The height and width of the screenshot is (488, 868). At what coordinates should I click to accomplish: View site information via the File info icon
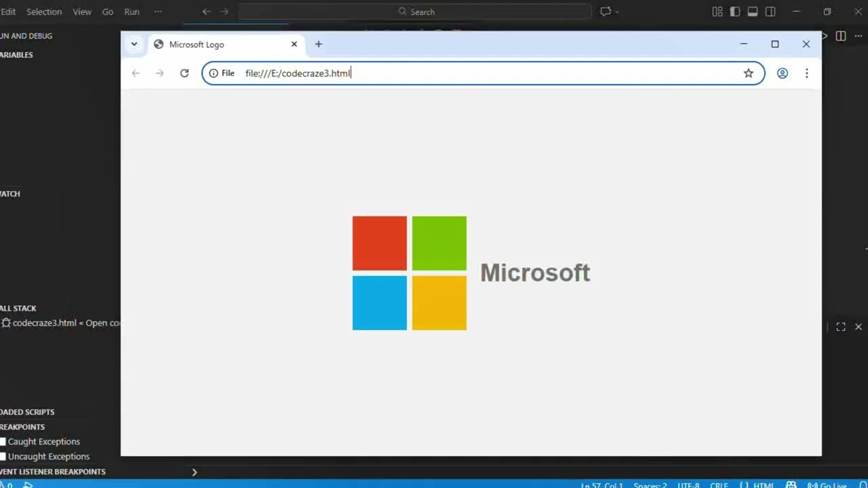tap(222, 73)
